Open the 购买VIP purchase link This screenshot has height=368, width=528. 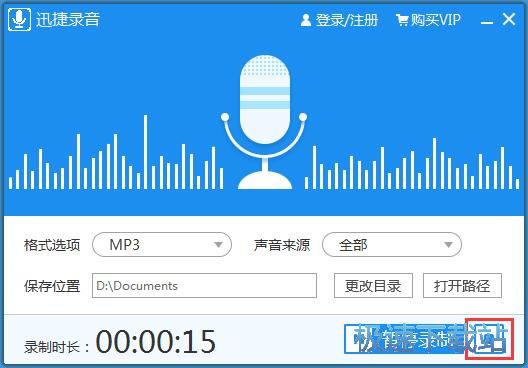[x=435, y=20]
